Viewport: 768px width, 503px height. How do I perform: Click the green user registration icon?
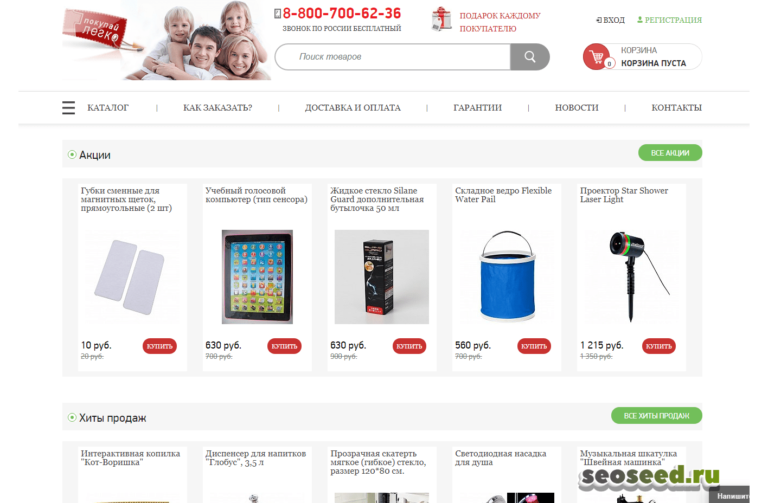[640, 20]
